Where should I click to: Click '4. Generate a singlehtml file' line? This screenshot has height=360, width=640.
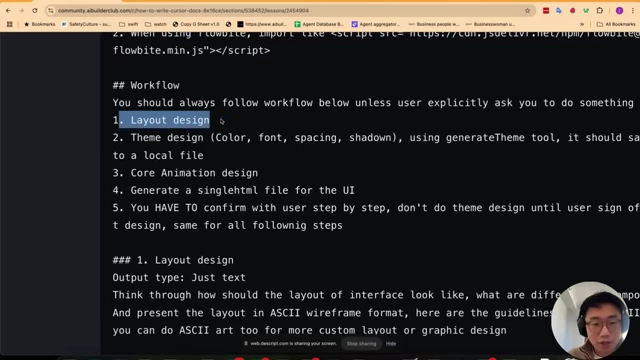[x=234, y=190]
